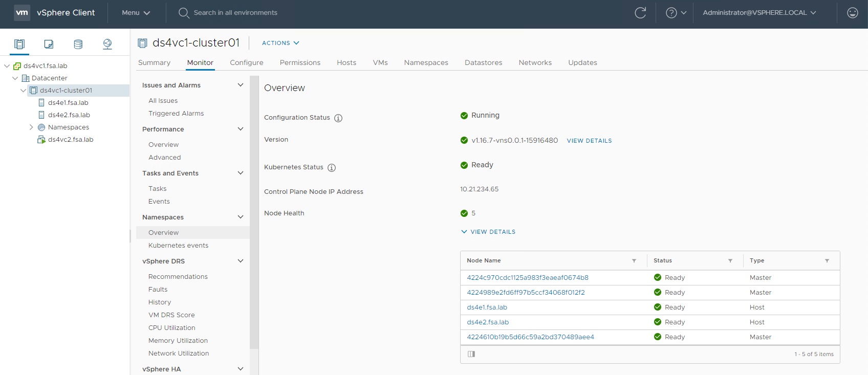
Task: Open the ACTIONS dropdown
Action: 280,43
